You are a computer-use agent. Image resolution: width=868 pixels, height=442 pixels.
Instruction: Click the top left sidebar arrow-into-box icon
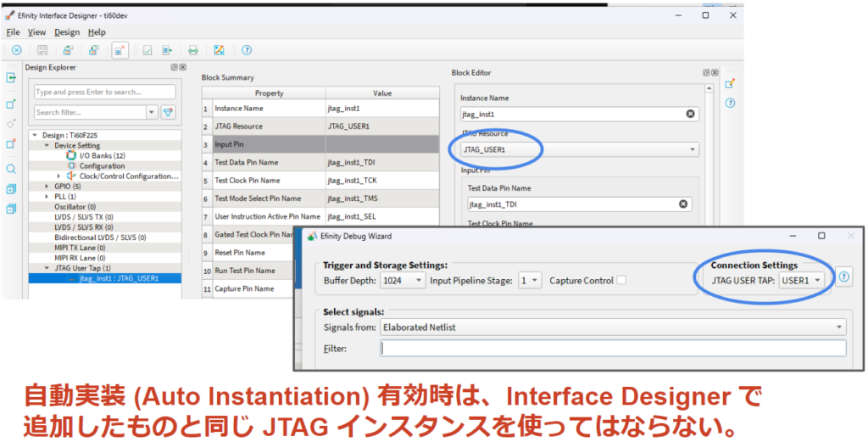[x=11, y=78]
